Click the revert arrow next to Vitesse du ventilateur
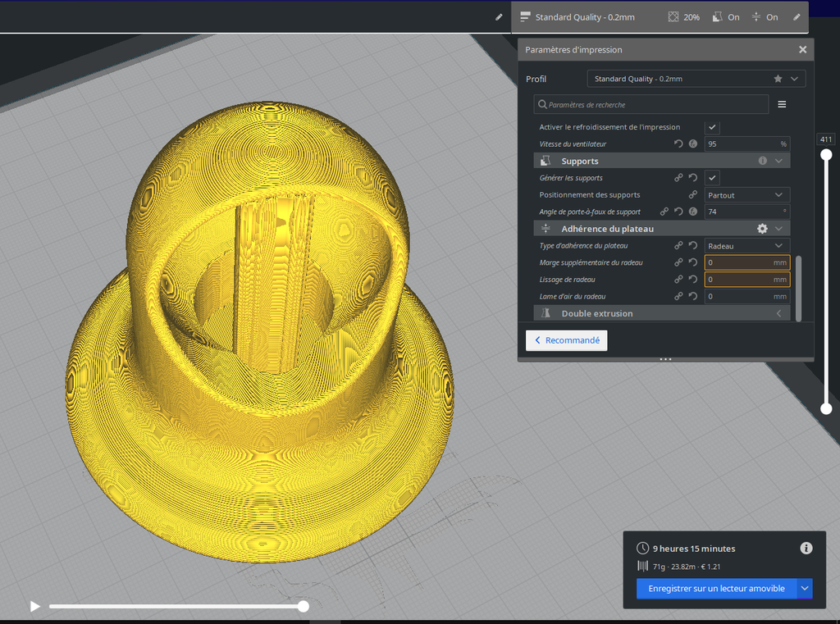Screen dimensions: 840x624 pyautogui.click(x=678, y=143)
